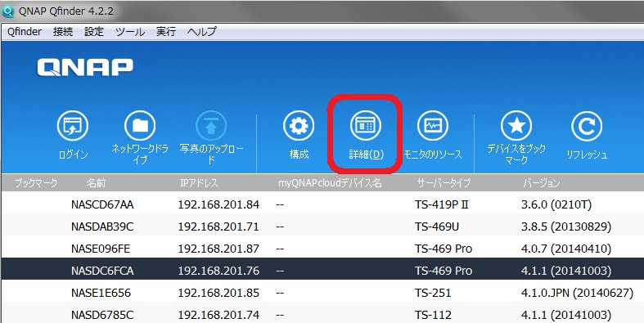Open the Qfinder menu
This screenshot has width=644, height=323.
25,32
